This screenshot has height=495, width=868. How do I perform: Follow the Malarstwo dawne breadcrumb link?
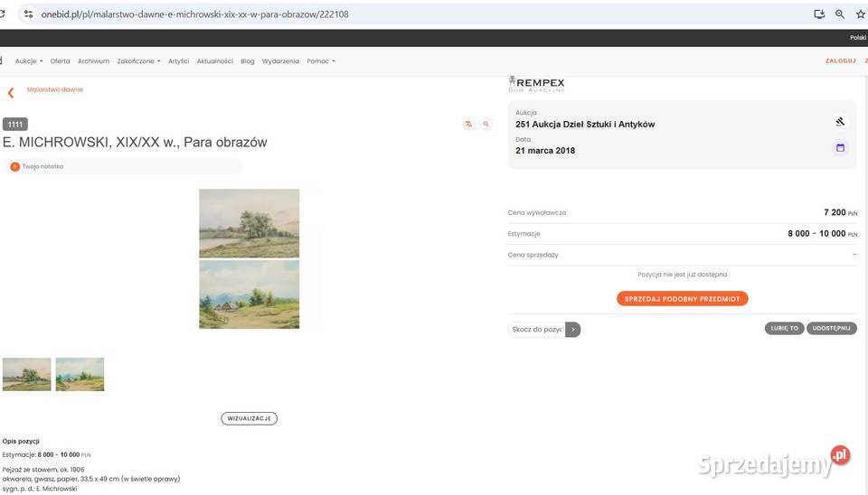[x=55, y=89]
